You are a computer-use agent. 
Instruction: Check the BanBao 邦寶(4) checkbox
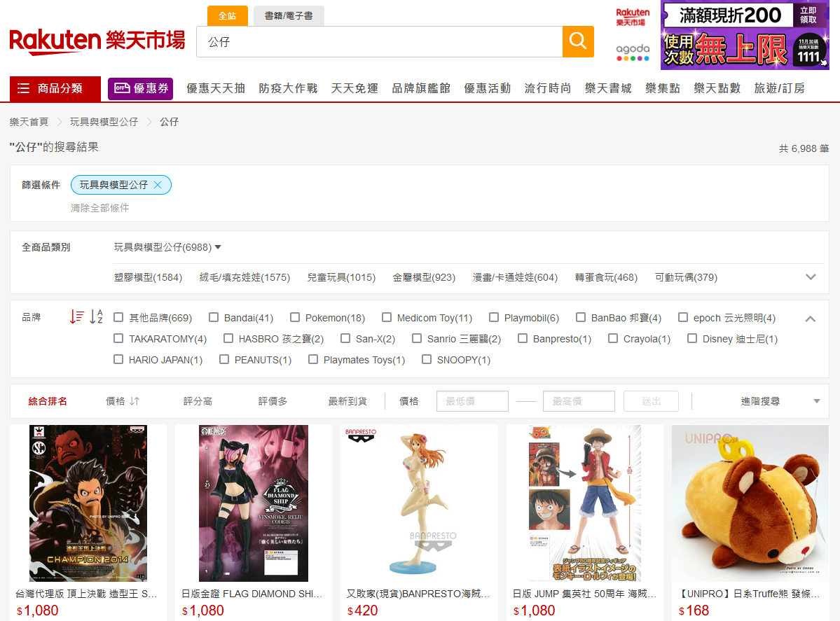click(x=581, y=317)
